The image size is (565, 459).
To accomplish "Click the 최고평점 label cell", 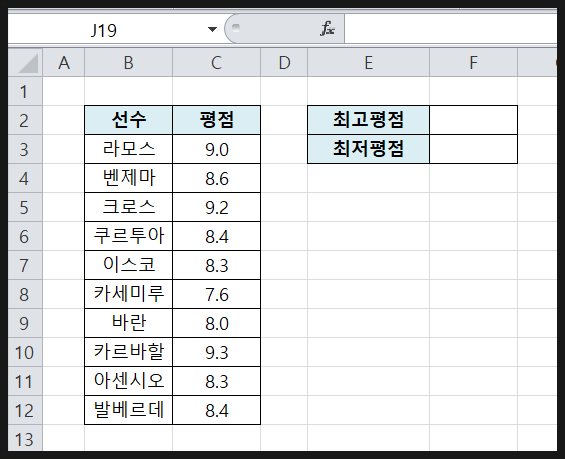I will coord(369,120).
